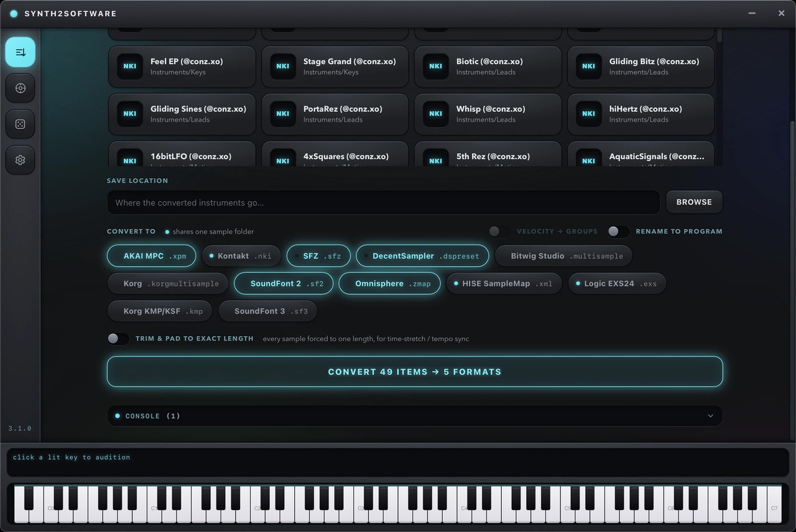Click the instrument list scrollbar
Viewport: 796px width, 532px height.
720,35
